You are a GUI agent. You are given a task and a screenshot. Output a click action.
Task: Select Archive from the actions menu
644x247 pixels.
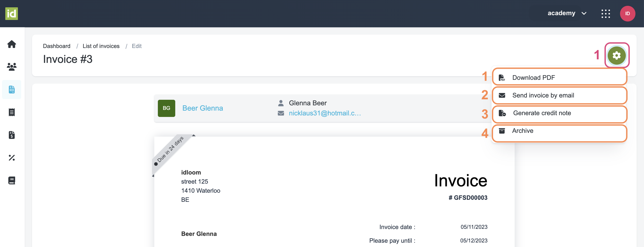click(x=522, y=131)
